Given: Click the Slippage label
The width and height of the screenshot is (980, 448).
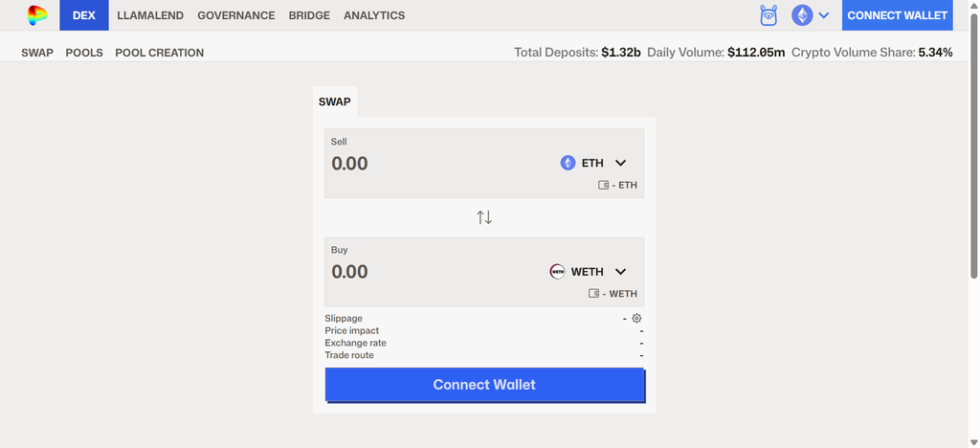Looking at the screenshot, I should click(x=344, y=319).
